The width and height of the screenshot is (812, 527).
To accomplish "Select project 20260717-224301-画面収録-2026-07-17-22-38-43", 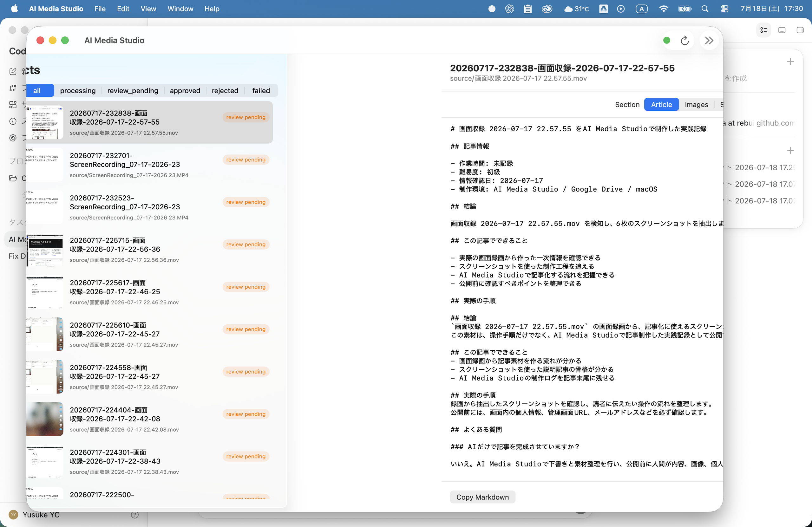I will pos(149,462).
